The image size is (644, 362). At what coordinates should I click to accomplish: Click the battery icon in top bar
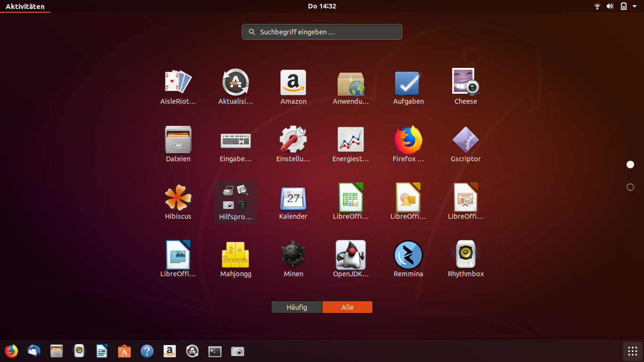click(x=623, y=6)
